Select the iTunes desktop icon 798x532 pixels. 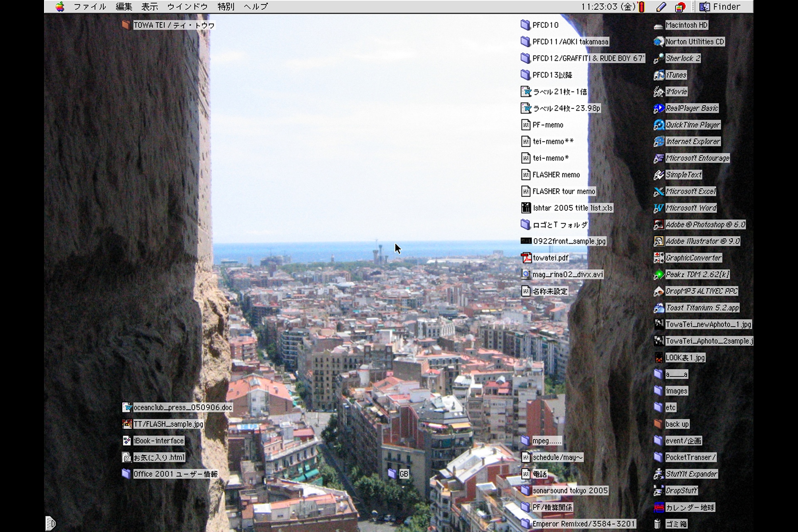point(659,75)
